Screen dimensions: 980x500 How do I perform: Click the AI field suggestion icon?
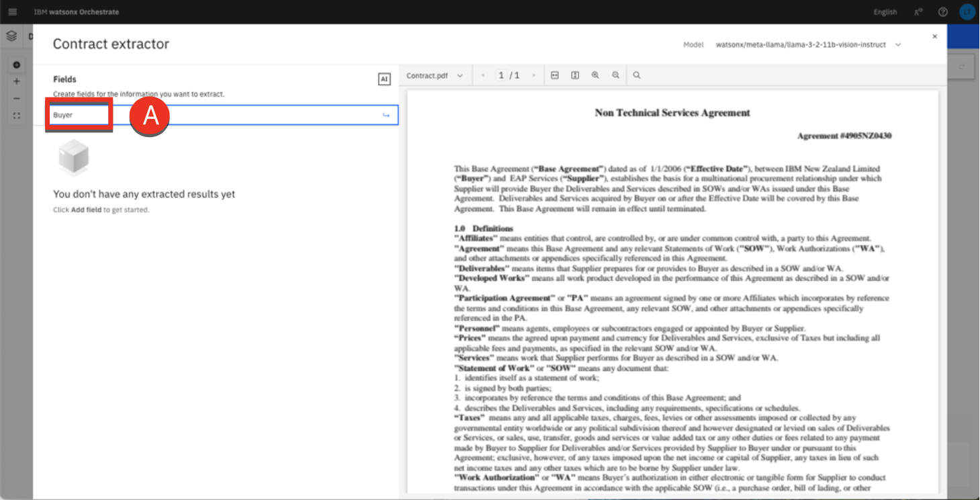click(384, 79)
